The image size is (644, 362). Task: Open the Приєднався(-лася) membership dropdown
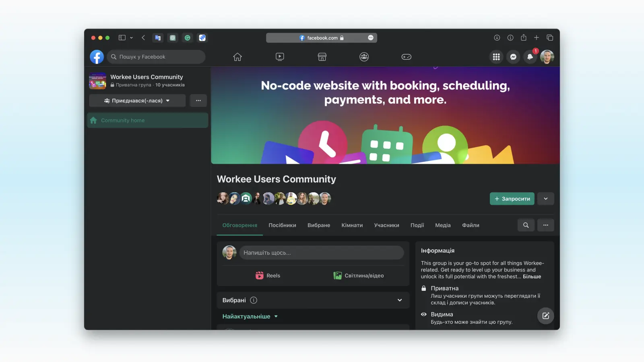[x=137, y=101]
